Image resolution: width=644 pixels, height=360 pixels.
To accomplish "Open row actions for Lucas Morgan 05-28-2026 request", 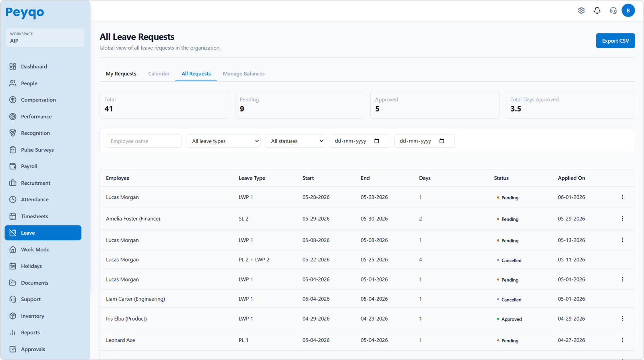I will point(622,197).
